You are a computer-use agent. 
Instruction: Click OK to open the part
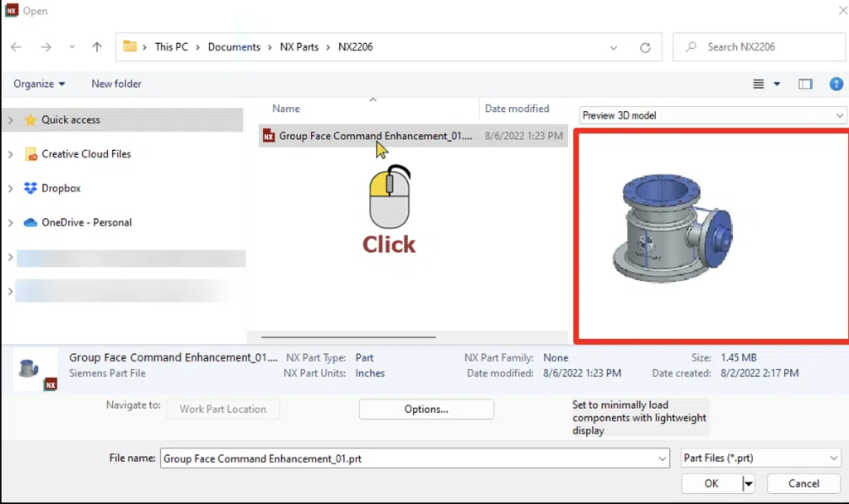(x=711, y=483)
